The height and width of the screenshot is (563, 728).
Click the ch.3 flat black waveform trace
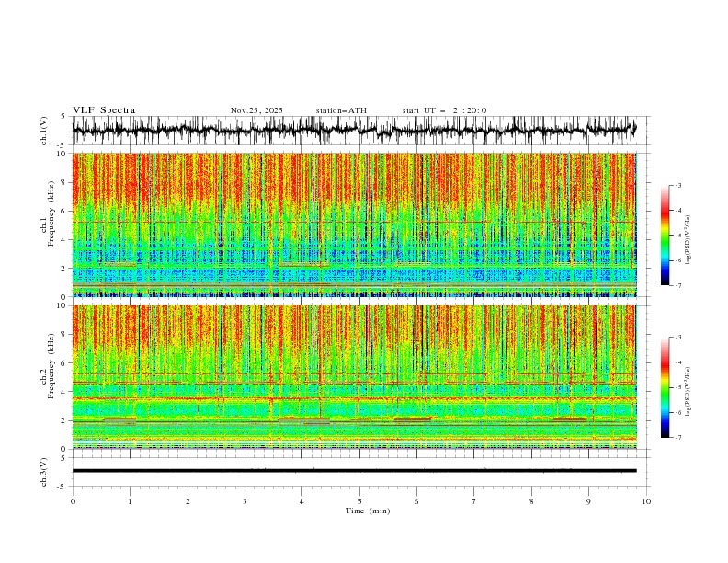tap(354, 471)
